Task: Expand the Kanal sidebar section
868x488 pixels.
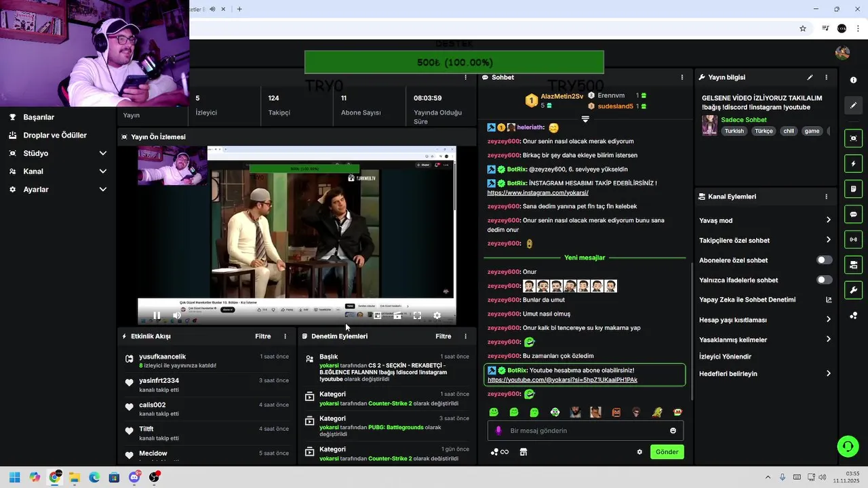Action: 58,171
